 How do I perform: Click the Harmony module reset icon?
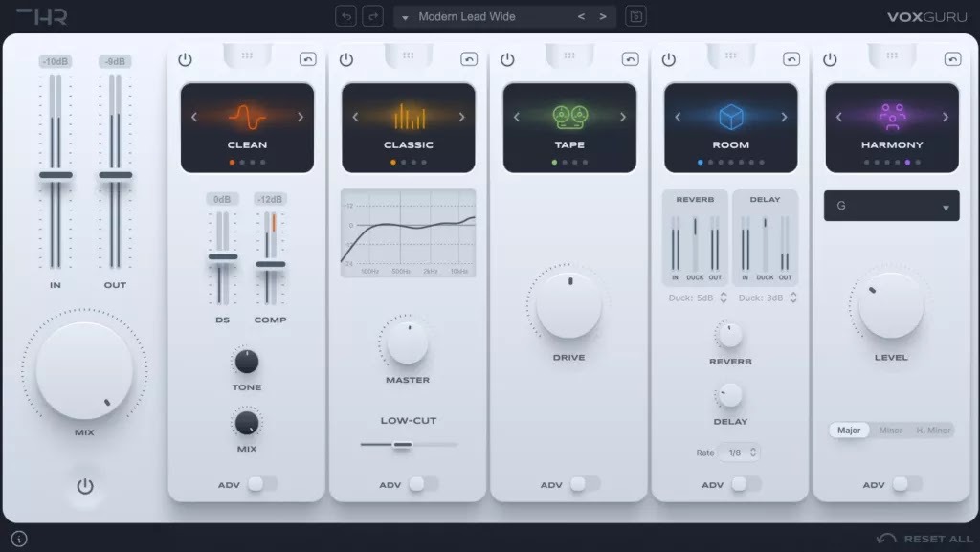point(950,57)
